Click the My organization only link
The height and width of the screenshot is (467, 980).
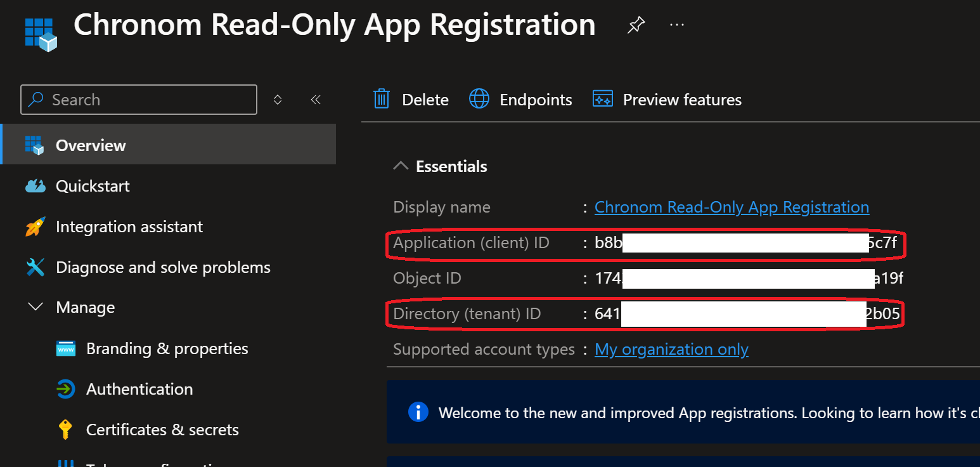671,349
